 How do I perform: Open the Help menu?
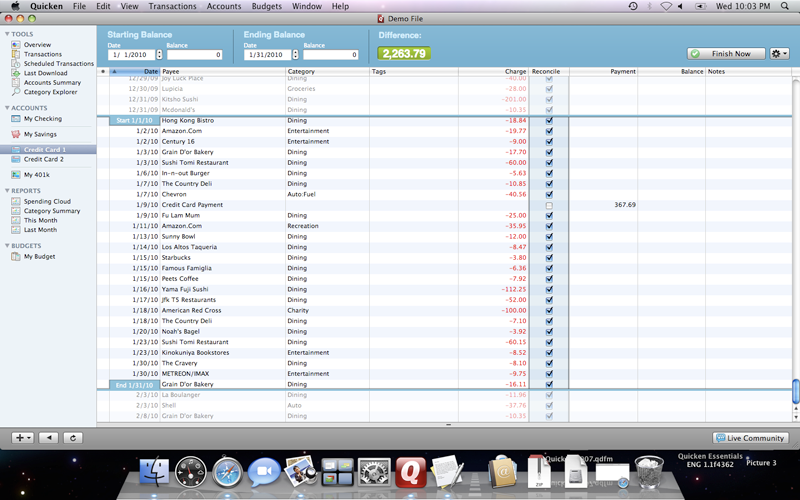pyautogui.click(x=340, y=6)
